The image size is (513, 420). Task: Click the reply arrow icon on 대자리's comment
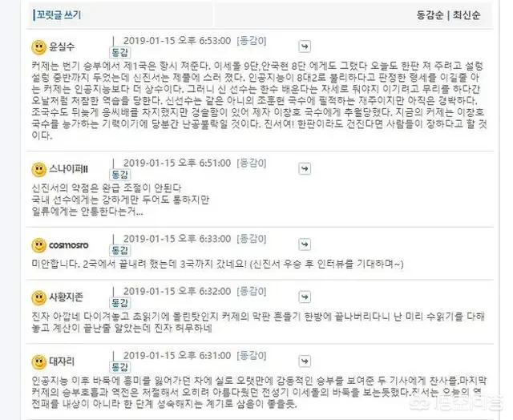(x=305, y=361)
